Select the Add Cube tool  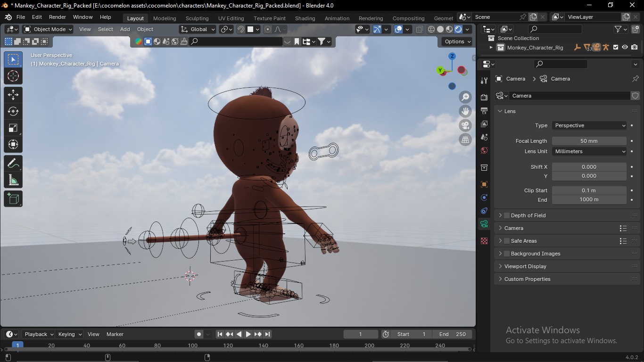[13, 198]
